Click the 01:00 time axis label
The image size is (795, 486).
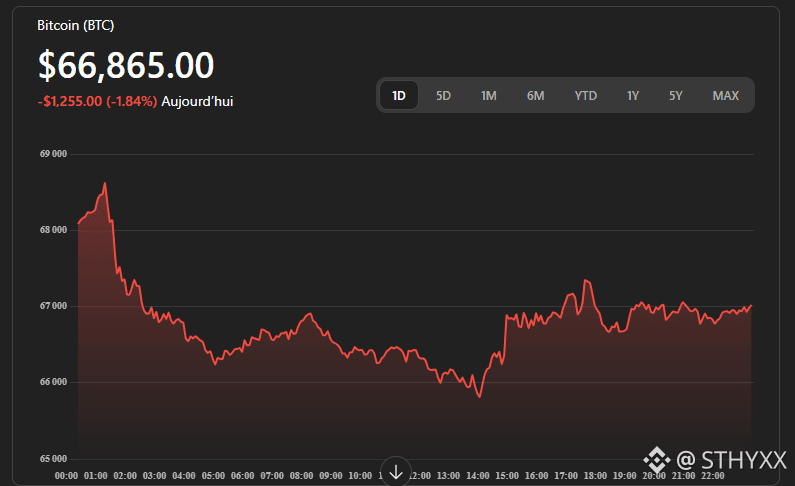(96, 476)
